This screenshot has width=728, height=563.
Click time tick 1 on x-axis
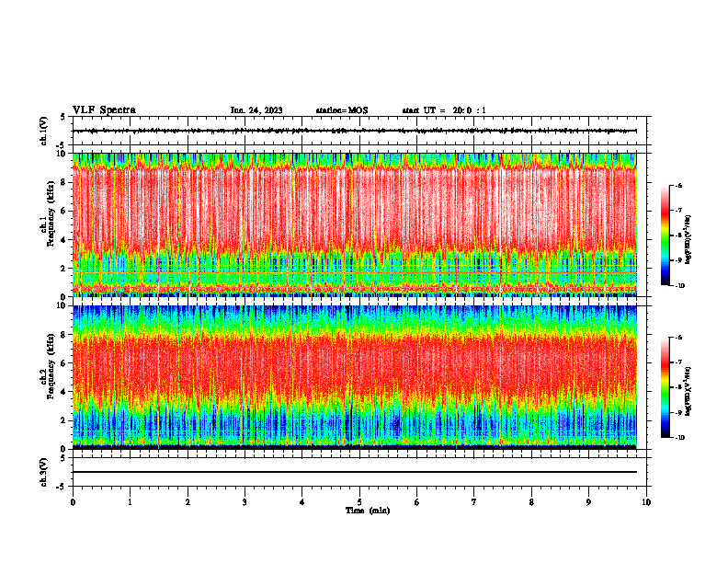tap(130, 502)
